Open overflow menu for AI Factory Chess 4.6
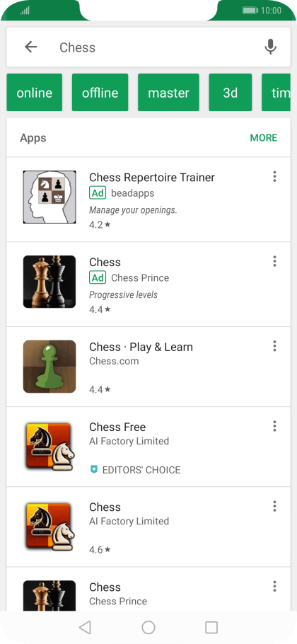Image resolution: width=297 pixels, height=644 pixels. tap(274, 506)
